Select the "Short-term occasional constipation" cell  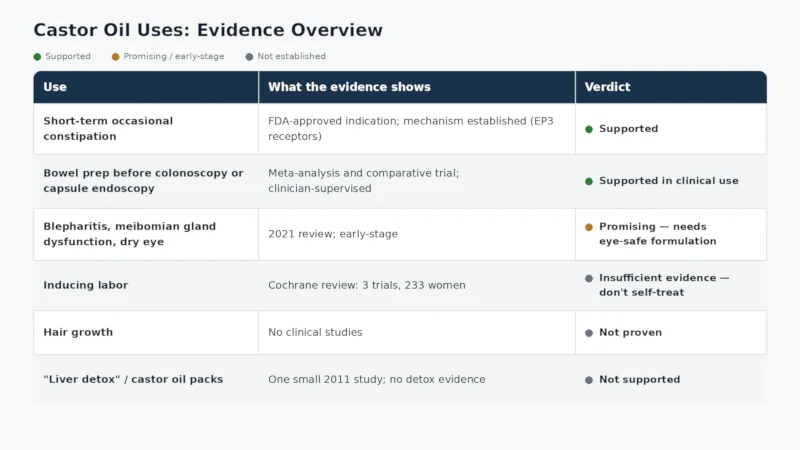click(x=146, y=129)
